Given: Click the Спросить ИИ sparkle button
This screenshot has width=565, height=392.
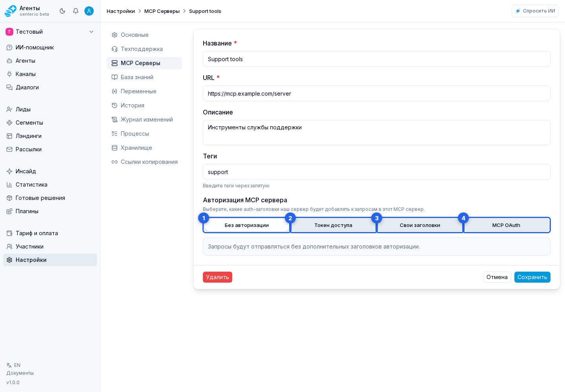Looking at the screenshot, I should (535, 11).
